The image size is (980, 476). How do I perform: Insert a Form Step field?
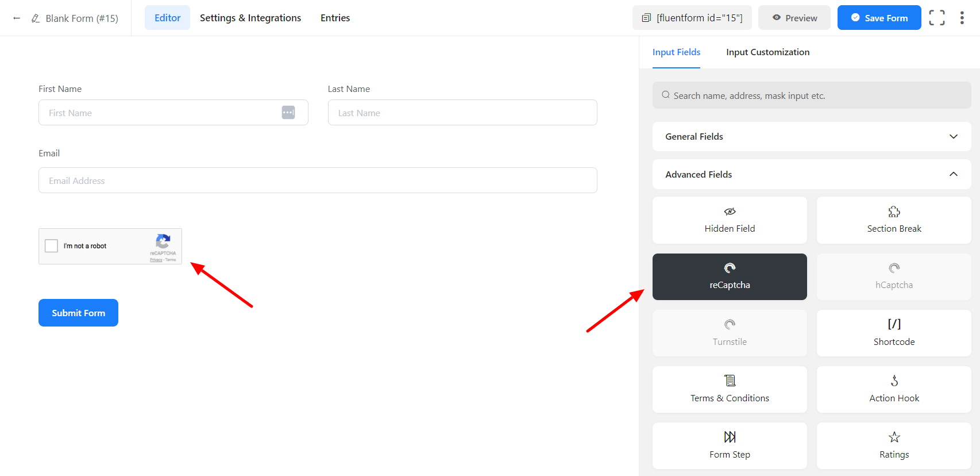730,446
